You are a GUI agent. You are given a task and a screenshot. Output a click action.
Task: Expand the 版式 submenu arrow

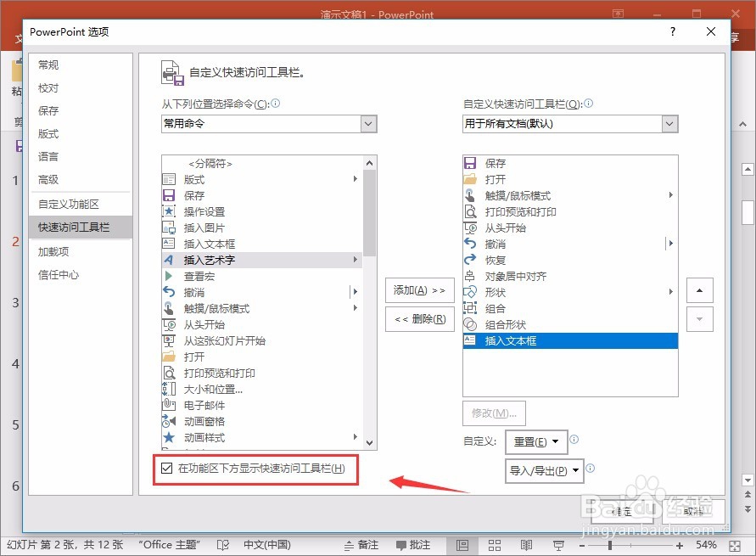[x=356, y=179]
